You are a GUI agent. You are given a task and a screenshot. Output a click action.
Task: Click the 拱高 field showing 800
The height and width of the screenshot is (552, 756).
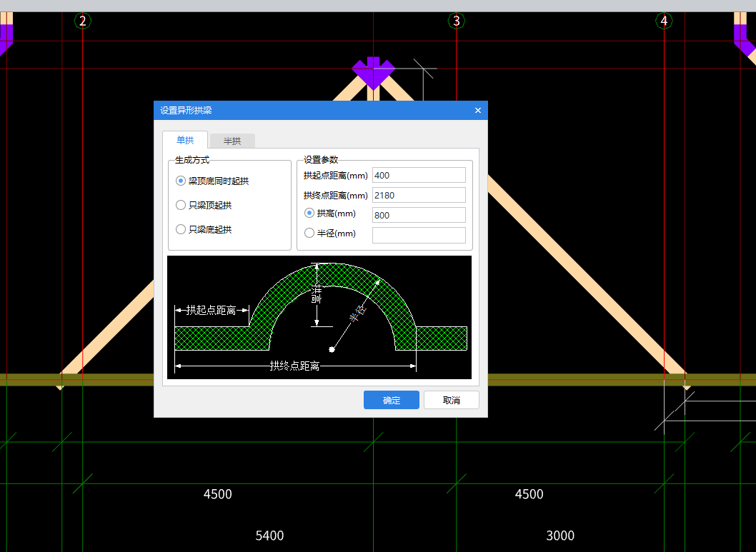[419, 215]
